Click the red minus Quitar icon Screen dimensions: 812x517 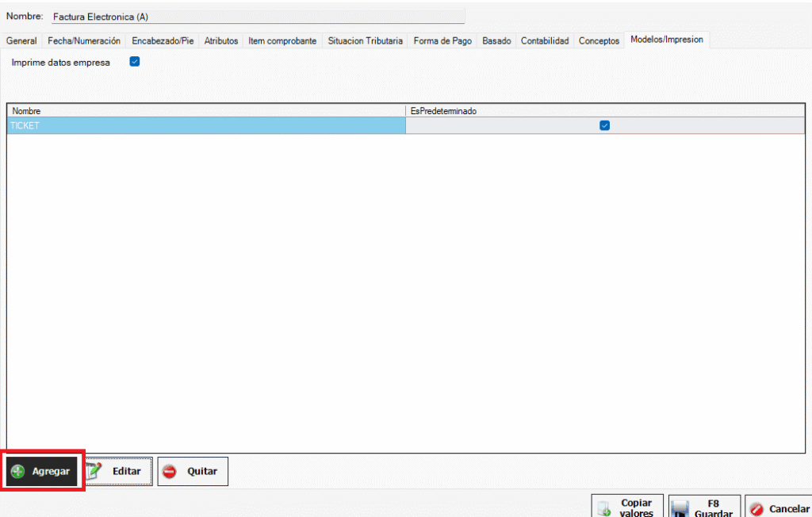click(x=170, y=471)
